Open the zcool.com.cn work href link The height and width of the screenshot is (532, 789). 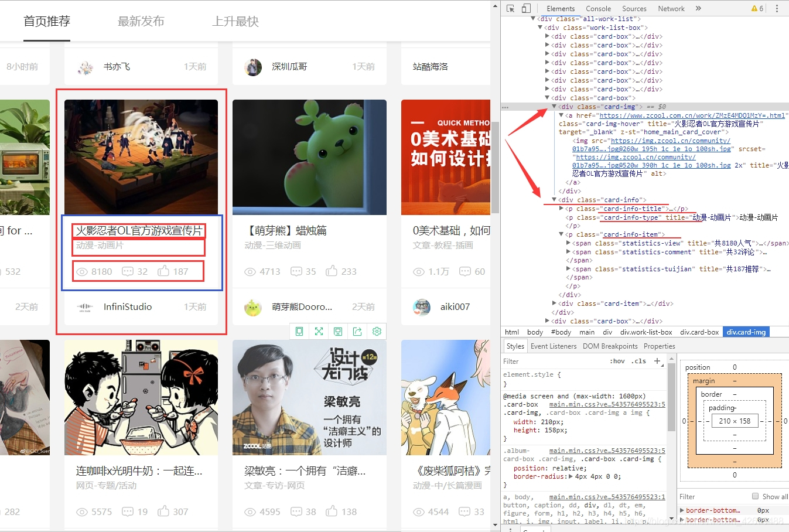click(692, 115)
